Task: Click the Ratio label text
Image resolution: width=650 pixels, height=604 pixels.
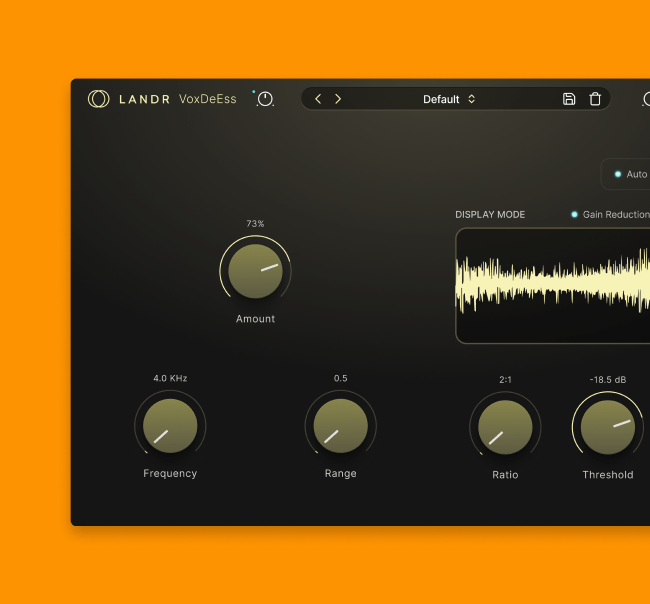Action: (505, 475)
